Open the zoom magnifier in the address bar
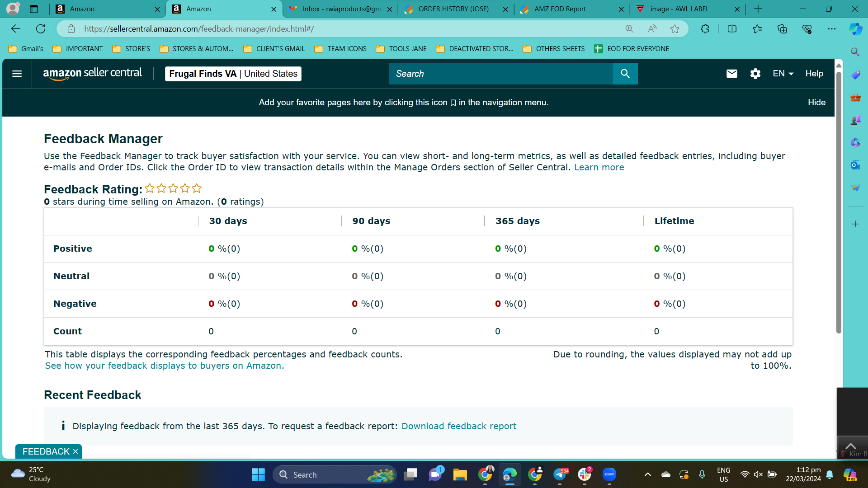Viewport: 868px width, 488px height. coord(629,29)
